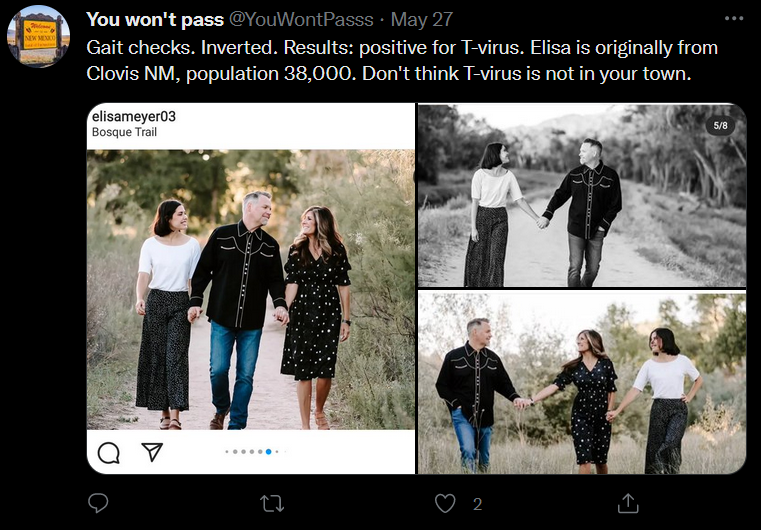Image resolution: width=761 pixels, height=530 pixels.
Task: Retweet this post
Action: point(272,504)
